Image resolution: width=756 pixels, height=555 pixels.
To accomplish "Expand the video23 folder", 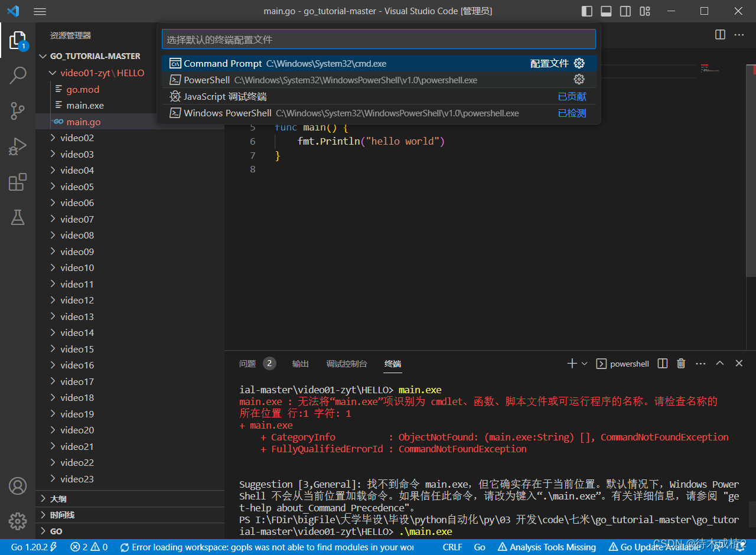I will (x=130, y=479).
